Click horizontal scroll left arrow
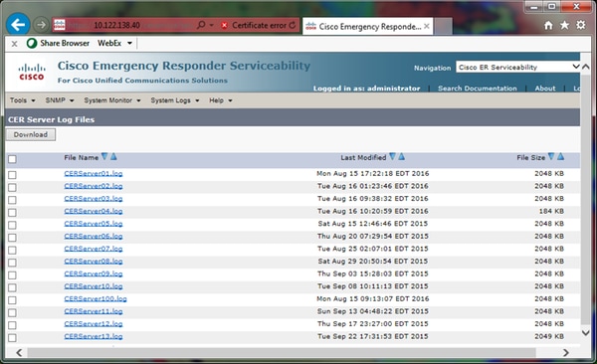 click(x=19, y=353)
